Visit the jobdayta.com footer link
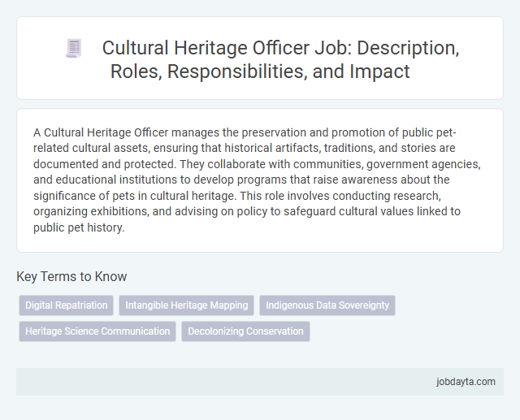The height and width of the screenshot is (420, 520). click(x=466, y=382)
